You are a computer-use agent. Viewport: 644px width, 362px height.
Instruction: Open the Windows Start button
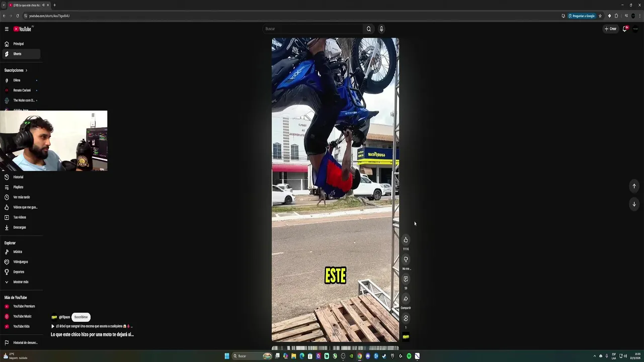click(227, 356)
